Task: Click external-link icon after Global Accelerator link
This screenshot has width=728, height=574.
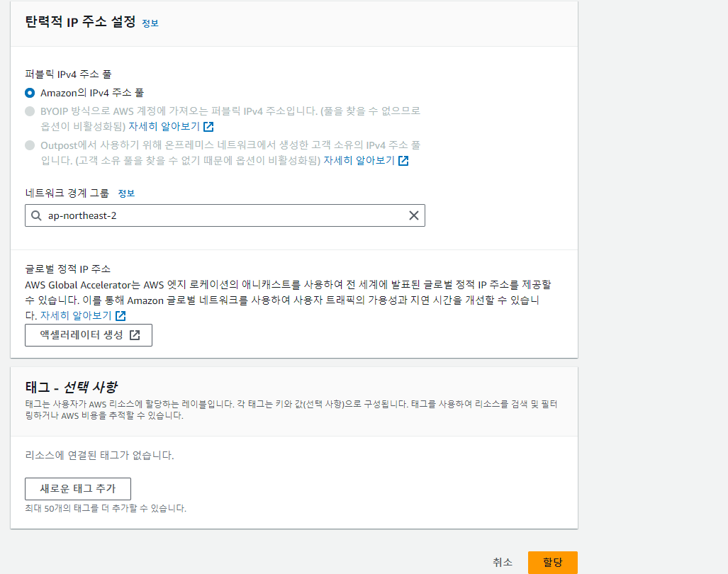Action: (x=121, y=316)
